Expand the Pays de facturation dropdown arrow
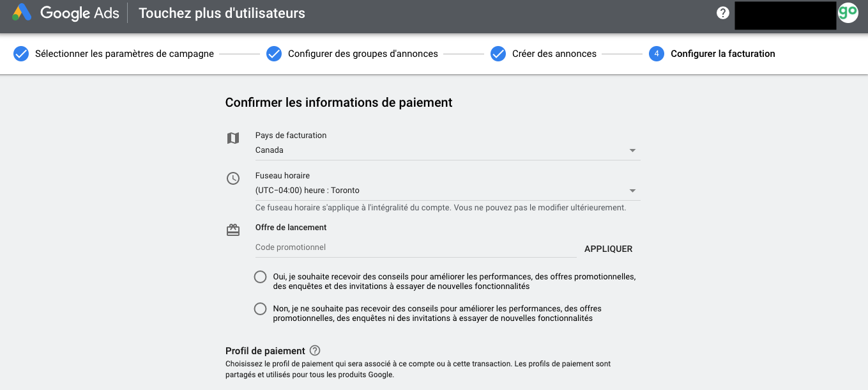Viewport: 868px width, 390px height. (x=632, y=150)
